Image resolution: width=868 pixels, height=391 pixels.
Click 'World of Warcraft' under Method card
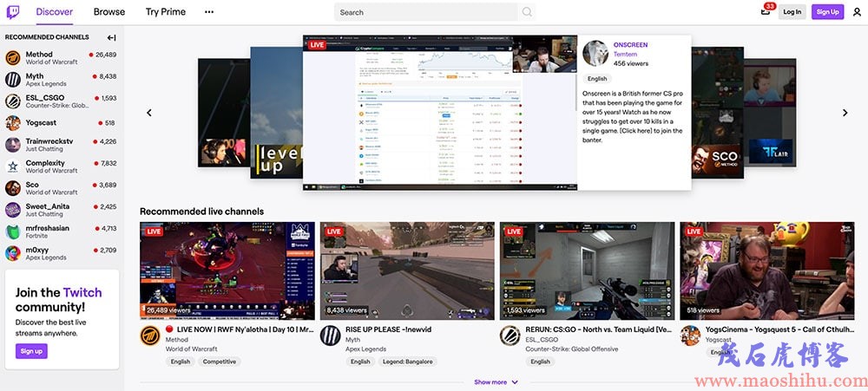click(192, 349)
